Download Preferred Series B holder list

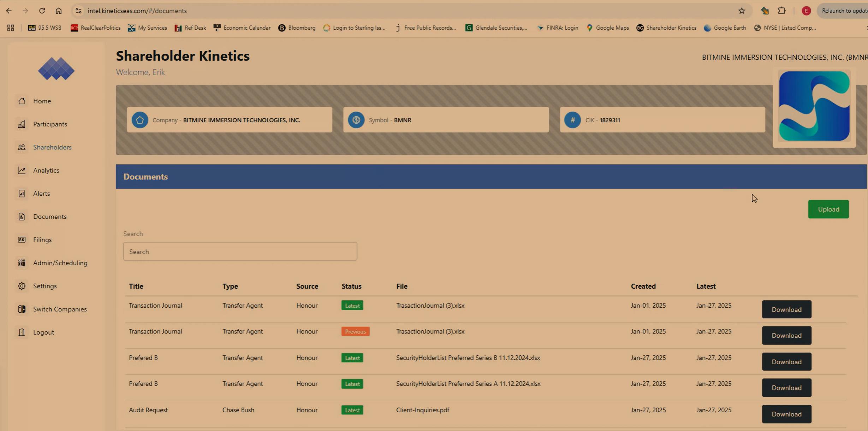786,362
